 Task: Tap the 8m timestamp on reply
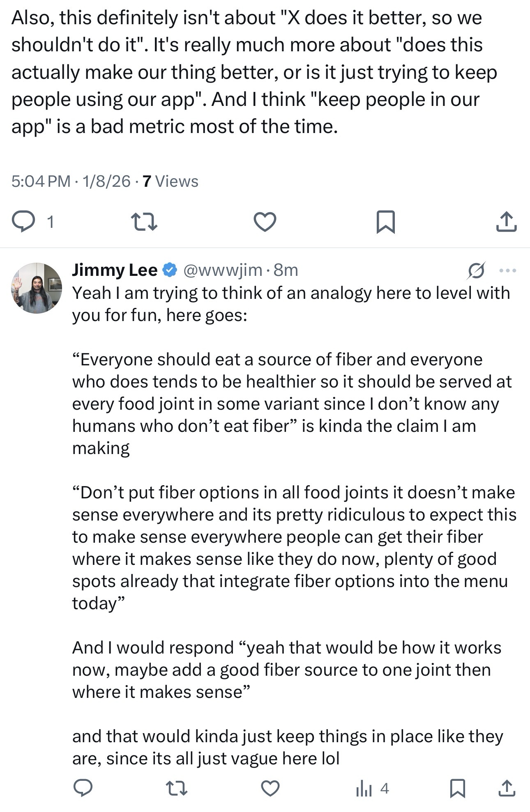tap(286, 270)
